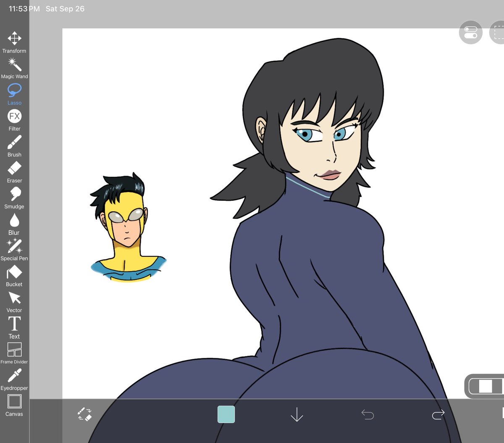Select the Smudge tool
This screenshot has height=443, width=504.
click(14, 198)
